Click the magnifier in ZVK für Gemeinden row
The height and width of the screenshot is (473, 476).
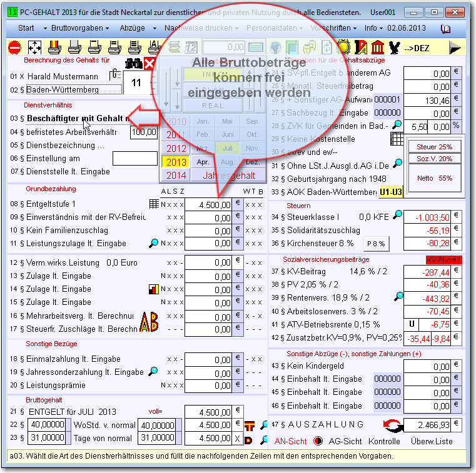pos(397,124)
